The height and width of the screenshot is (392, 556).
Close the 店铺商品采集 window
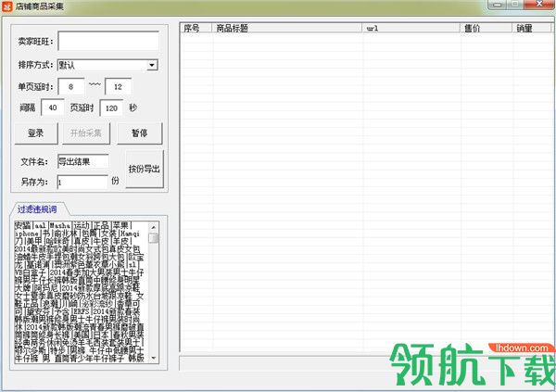[539, 5]
